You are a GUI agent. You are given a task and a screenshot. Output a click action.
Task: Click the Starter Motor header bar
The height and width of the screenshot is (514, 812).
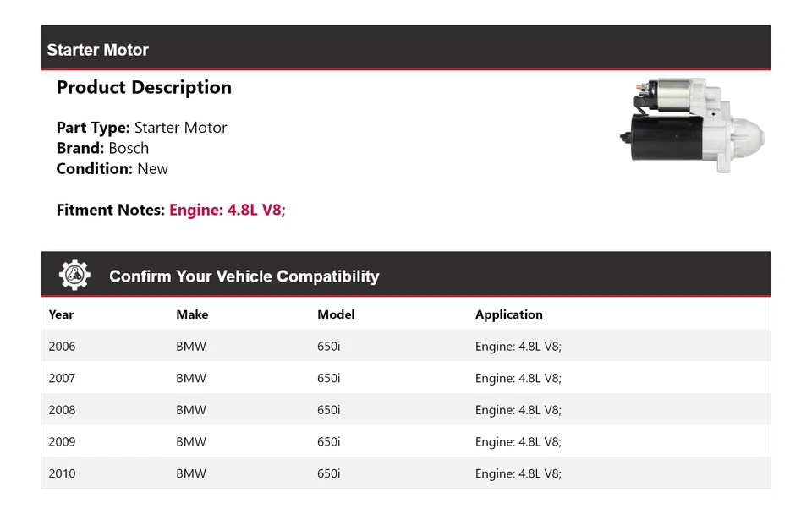[405, 50]
